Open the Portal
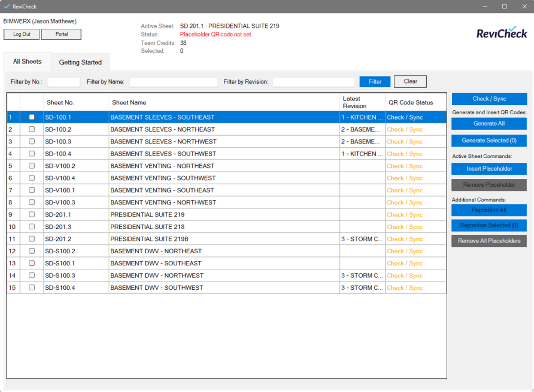This screenshot has width=534, height=392. (x=61, y=34)
